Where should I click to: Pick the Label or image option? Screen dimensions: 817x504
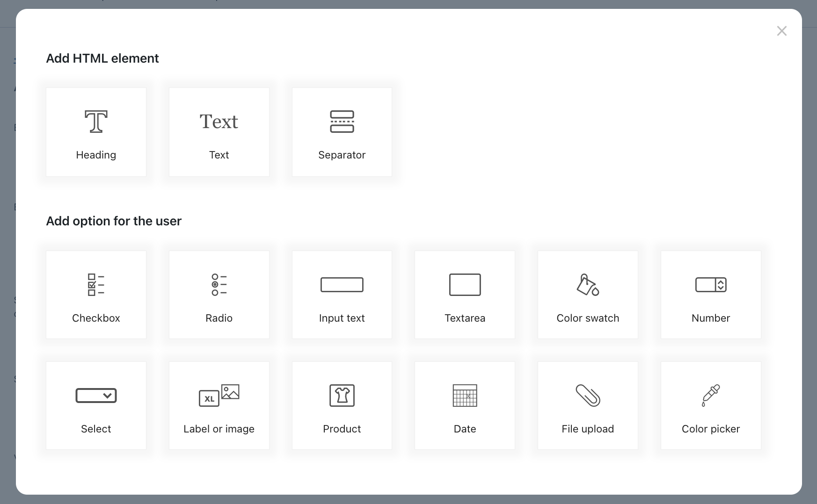[x=219, y=405]
